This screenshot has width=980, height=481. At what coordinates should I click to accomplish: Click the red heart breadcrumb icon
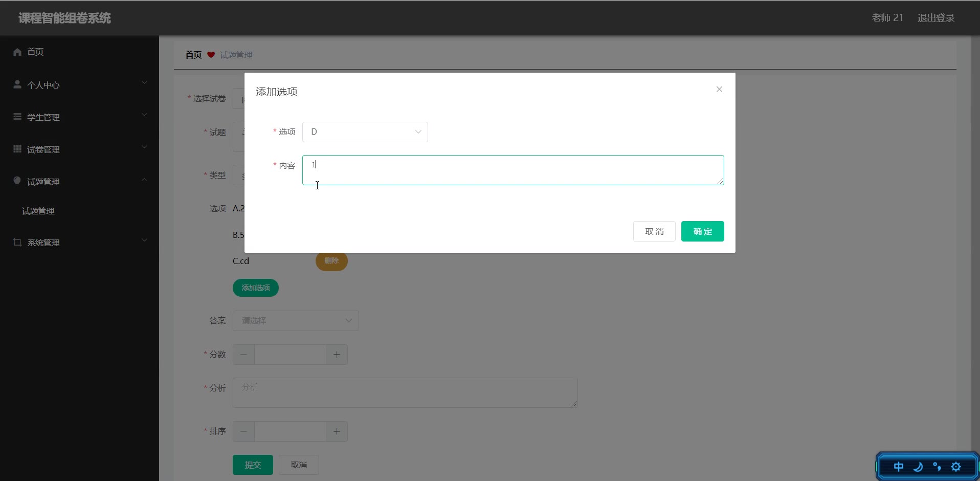click(211, 55)
